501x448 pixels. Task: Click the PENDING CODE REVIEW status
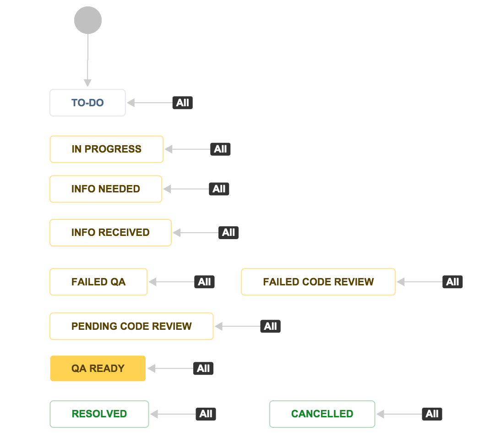131,326
